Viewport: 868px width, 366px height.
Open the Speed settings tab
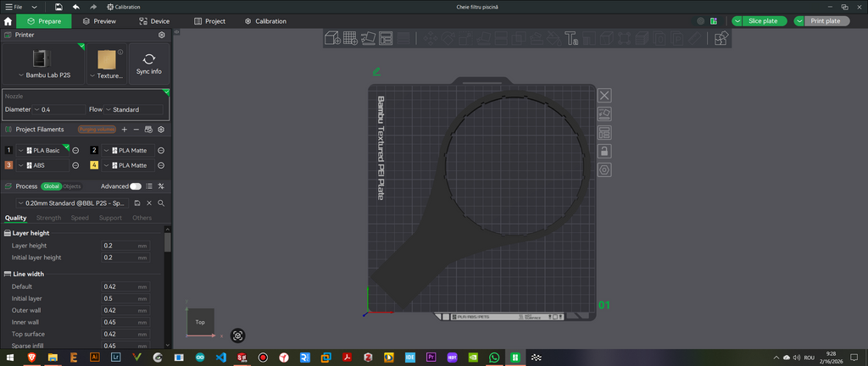(x=80, y=218)
